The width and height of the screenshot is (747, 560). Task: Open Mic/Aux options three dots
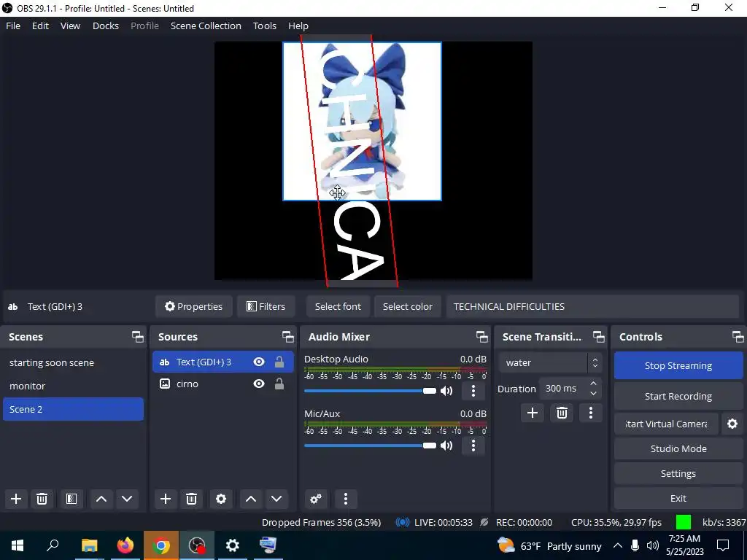coord(473,446)
